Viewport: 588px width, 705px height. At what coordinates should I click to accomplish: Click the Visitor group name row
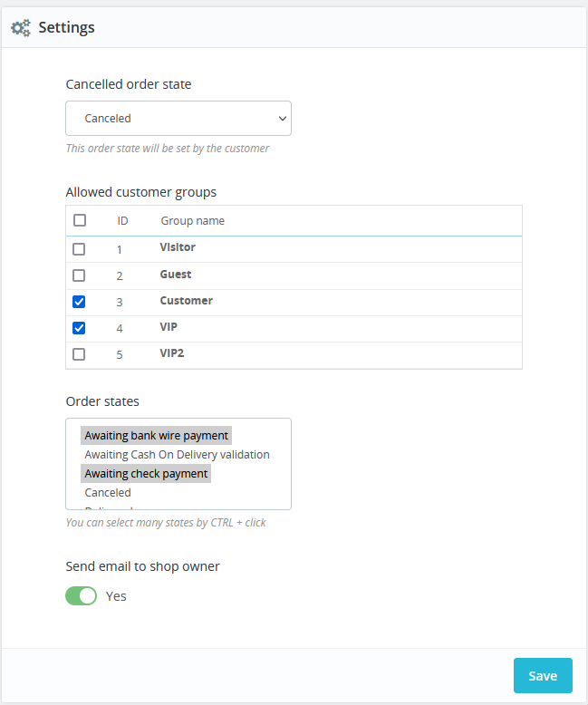pos(178,247)
